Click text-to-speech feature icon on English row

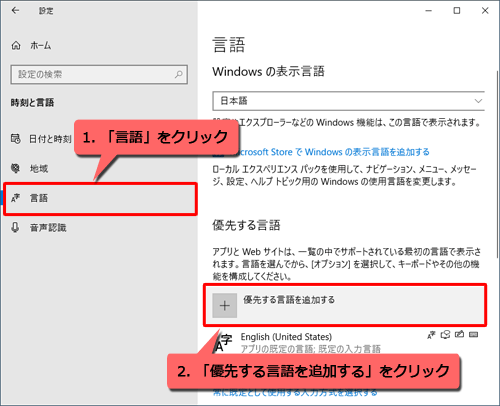coord(445,334)
